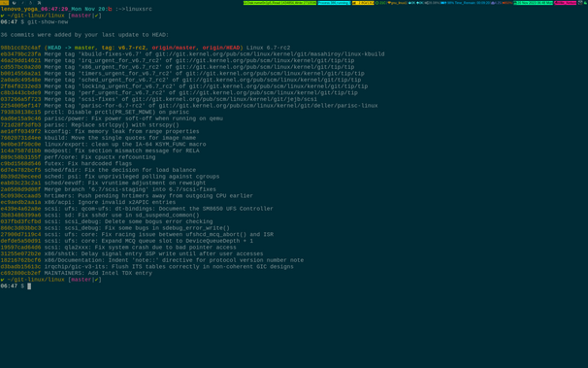Image resolution: width=588 pixels, height=368 pixels.
Task: Select the 'sched_urgent_for_v6.7_rc2' merge line
Action: coord(180,80)
